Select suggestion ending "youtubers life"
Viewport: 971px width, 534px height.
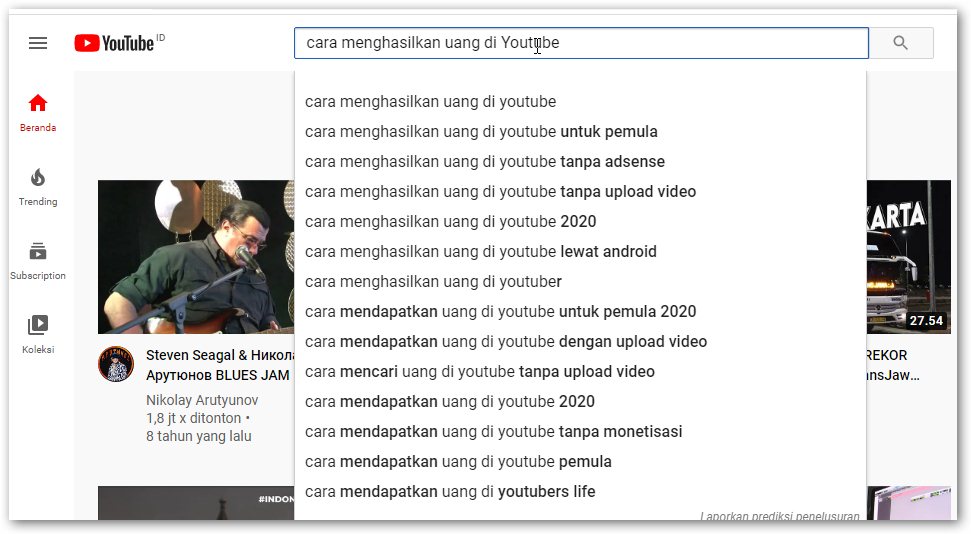[x=580, y=492]
